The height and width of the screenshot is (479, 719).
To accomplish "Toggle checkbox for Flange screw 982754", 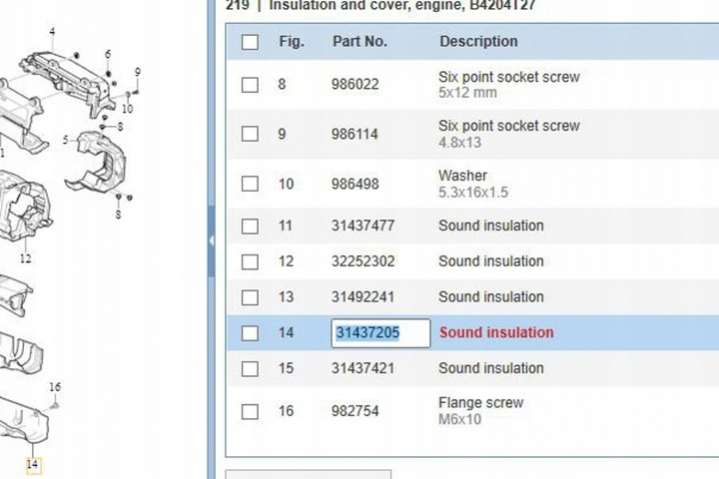I will [x=250, y=411].
